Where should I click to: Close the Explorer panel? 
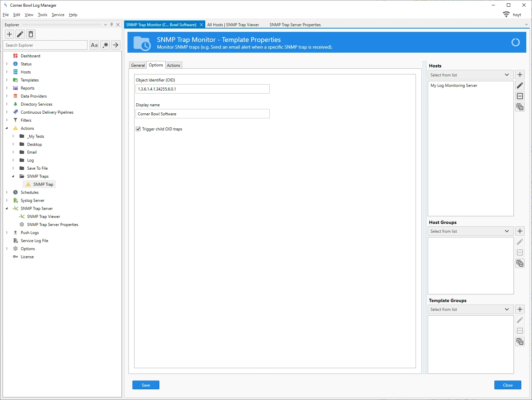pyautogui.click(x=118, y=24)
